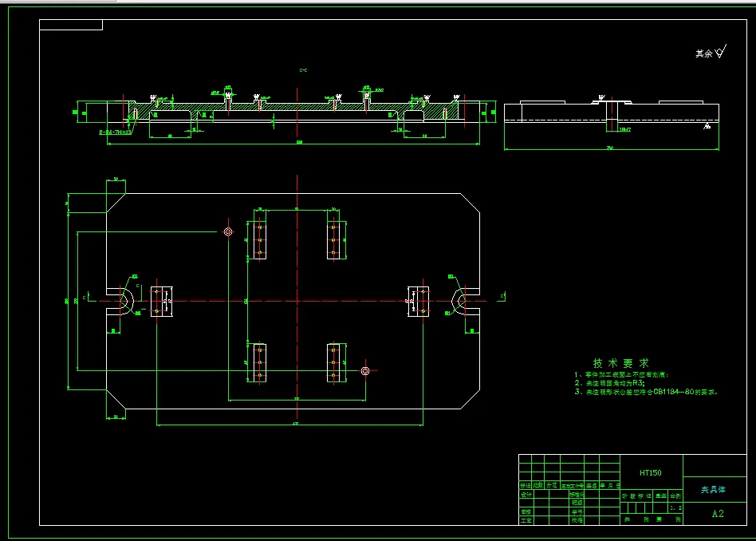Click the hatched section body in C-C view

294,107
